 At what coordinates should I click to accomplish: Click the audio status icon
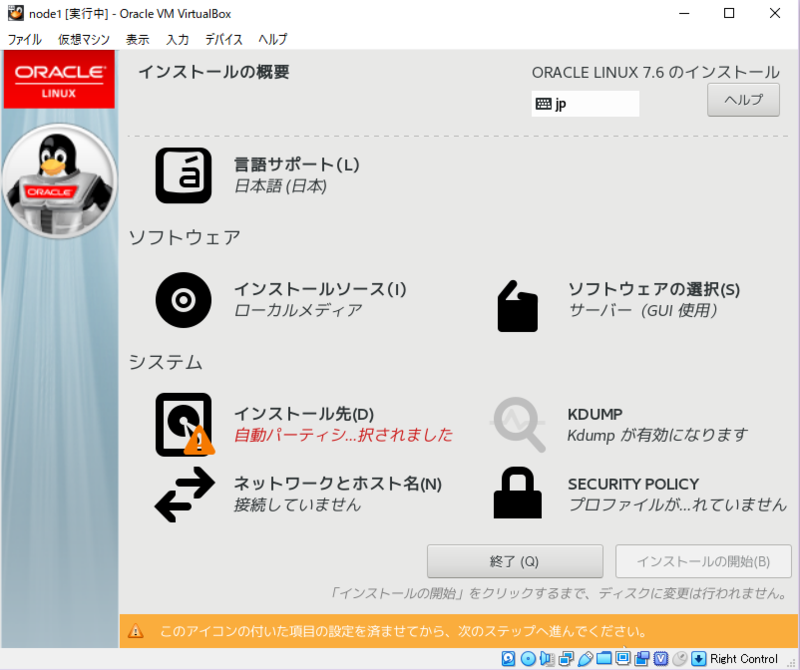point(546,659)
